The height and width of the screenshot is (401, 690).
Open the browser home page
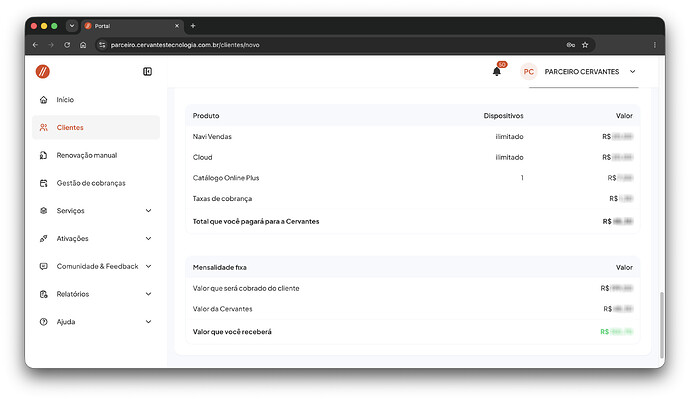[x=83, y=45]
